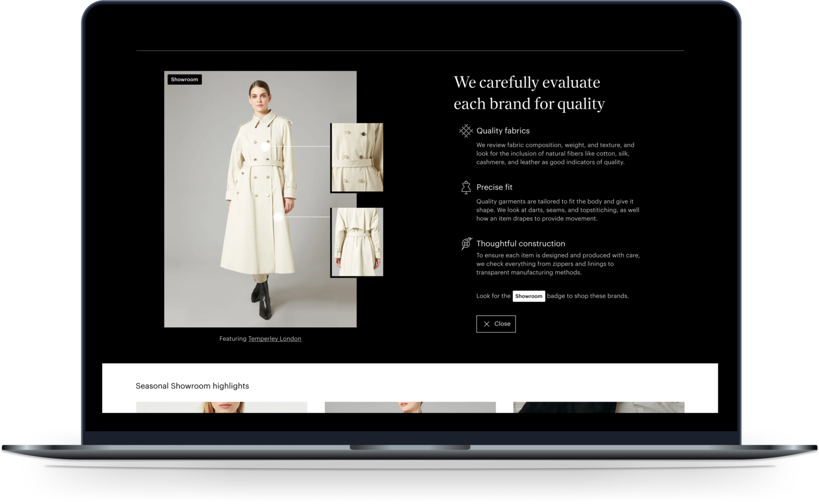Click the X icon in Close button

[x=486, y=324]
